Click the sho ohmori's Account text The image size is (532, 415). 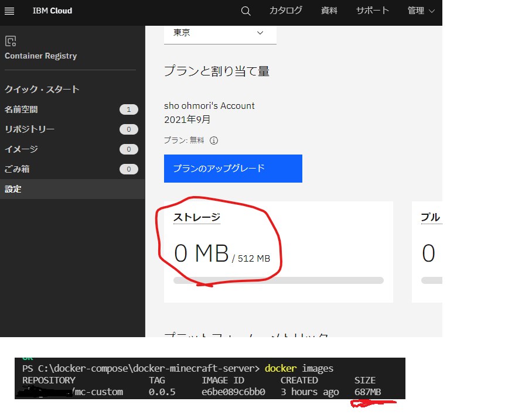209,106
